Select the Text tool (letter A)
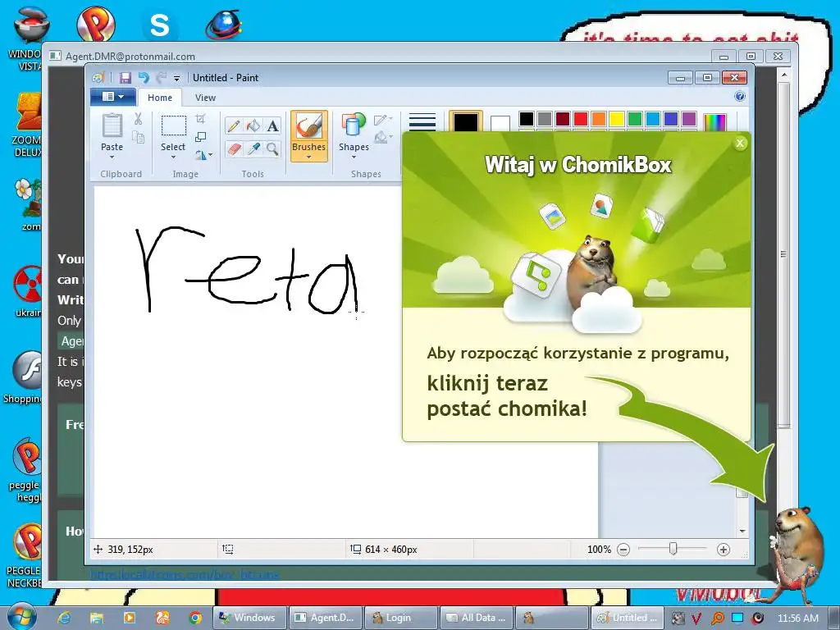Image resolution: width=840 pixels, height=630 pixels. 272,126
